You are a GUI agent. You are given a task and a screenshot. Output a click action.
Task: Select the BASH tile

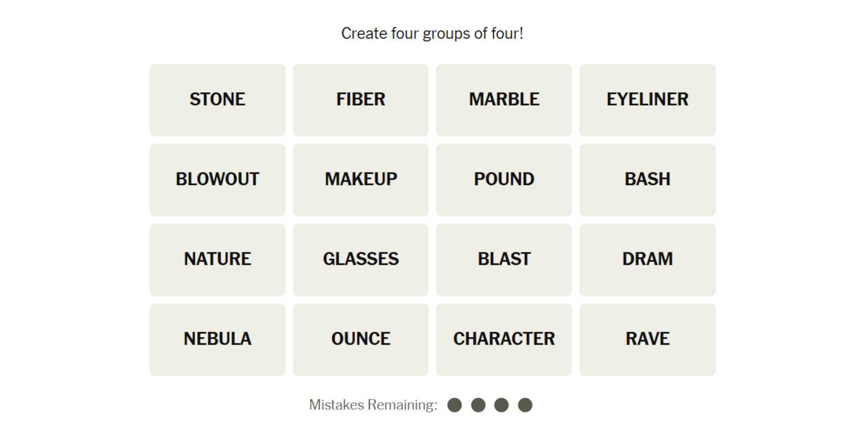click(x=647, y=179)
